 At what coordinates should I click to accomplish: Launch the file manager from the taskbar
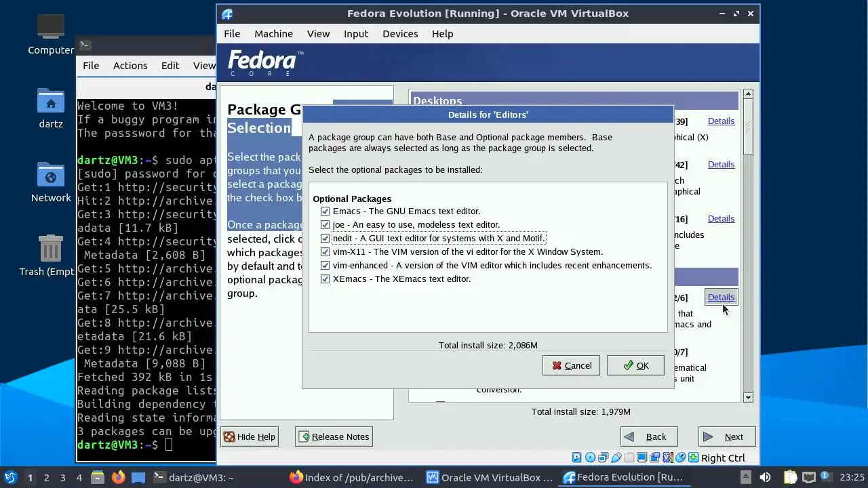click(x=97, y=478)
